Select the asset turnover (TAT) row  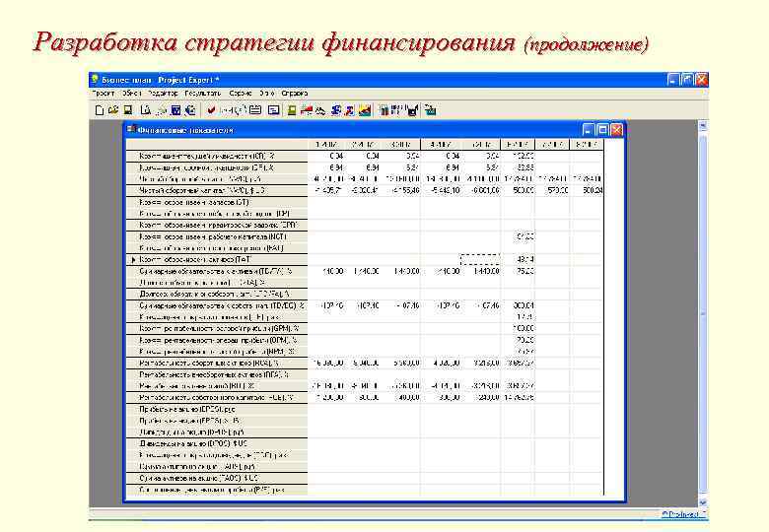point(217,260)
